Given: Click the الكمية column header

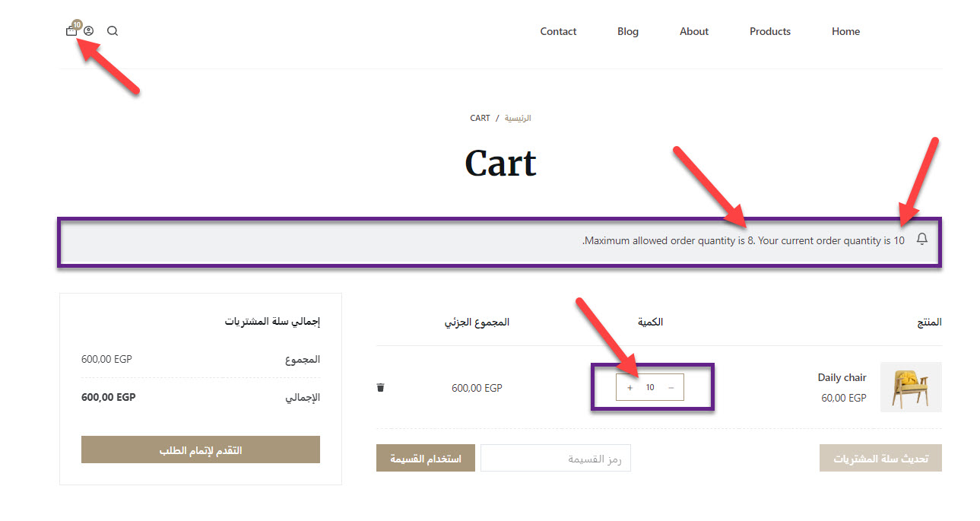Looking at the screenshot, I should pyautogui.click(x=650, y=322).
